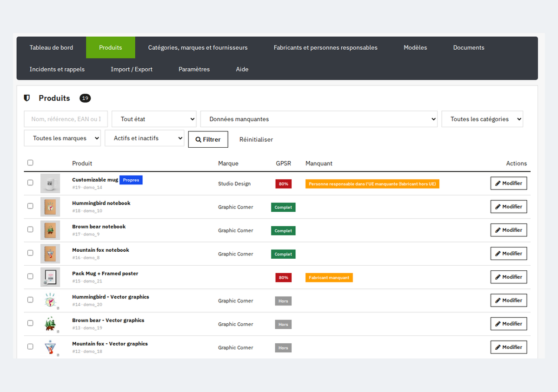558x392 pixels.
Task: Click the Mountain fox vector graphics icon
Action: pos(50,347)
